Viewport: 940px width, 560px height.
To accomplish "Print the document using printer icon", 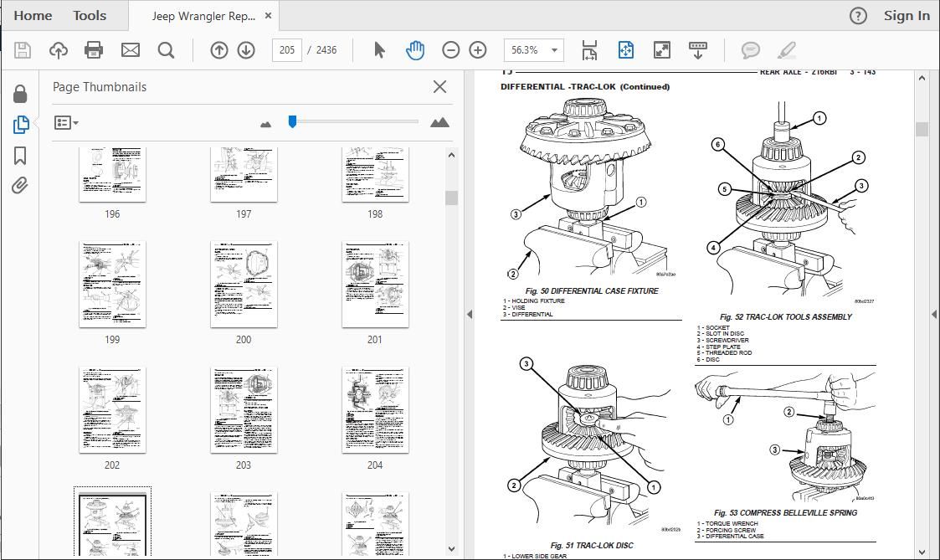I will click(x=94, y=49).
